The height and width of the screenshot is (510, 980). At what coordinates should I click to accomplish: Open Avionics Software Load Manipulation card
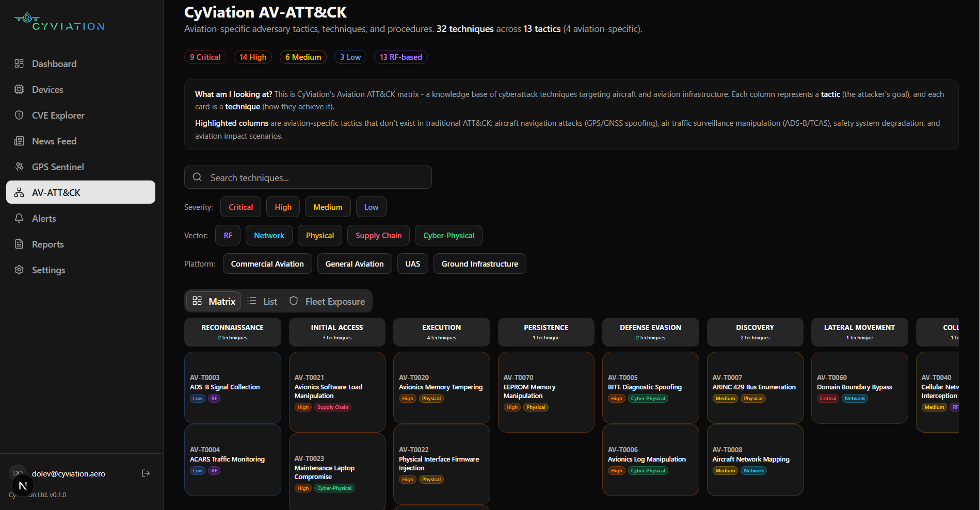[x=337, y=392]
